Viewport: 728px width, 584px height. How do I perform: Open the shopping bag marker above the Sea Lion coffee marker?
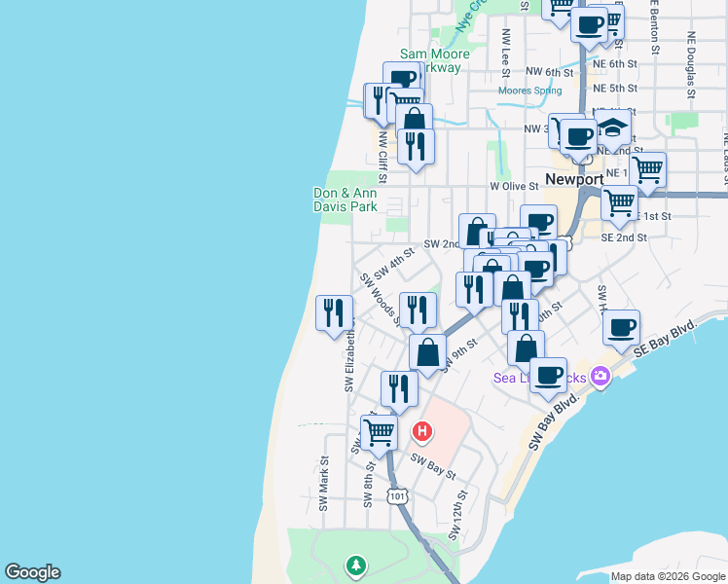[x=526, y=348]
